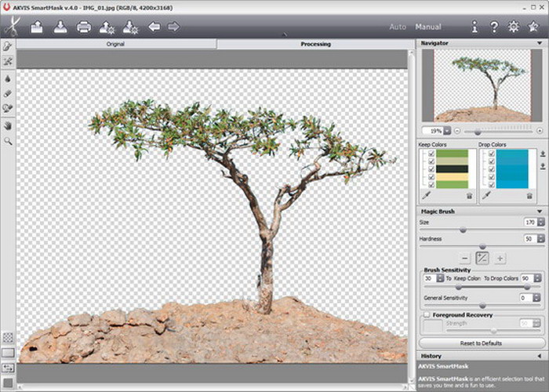
Task: Click the Print icon in the toolbar
Action: pyautogui.click(x=84, y=27)
